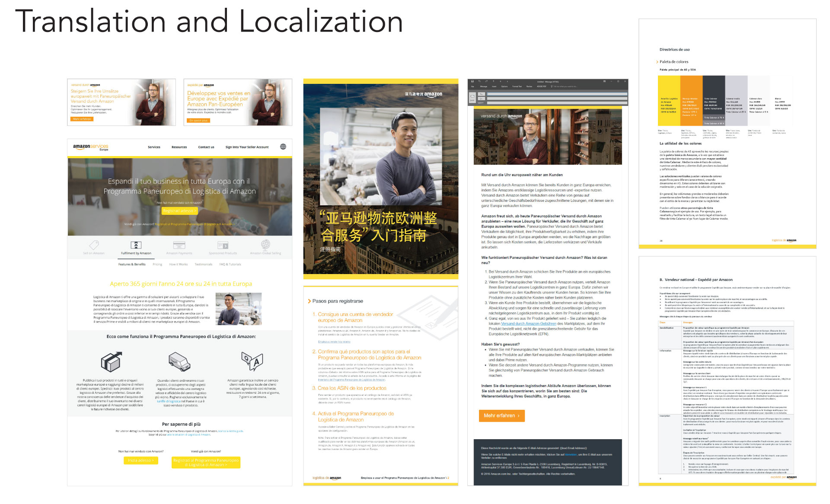
Task: Click En savoir plus button on French banner
Action: [x=198, y=121]
